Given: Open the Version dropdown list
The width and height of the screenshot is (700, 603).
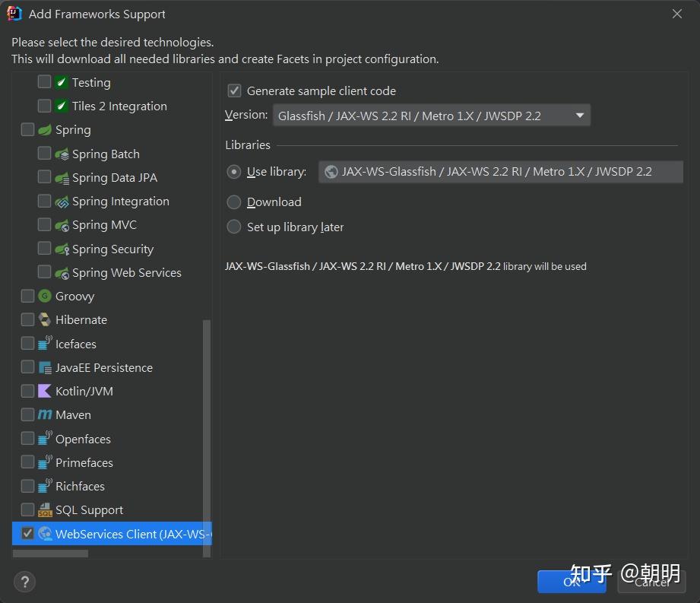Looking at the screenshot, I should pyautogui.click(x=432, y=116).
